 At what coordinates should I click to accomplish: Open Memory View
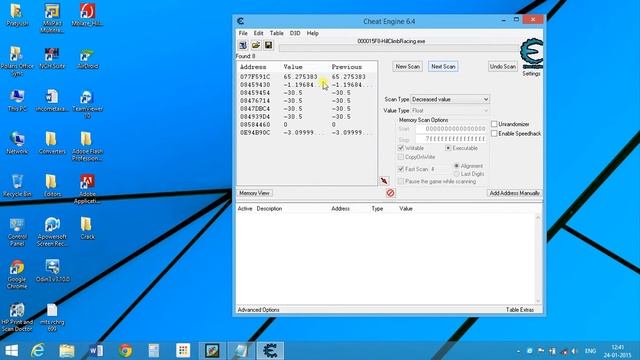tap(254, 193)
